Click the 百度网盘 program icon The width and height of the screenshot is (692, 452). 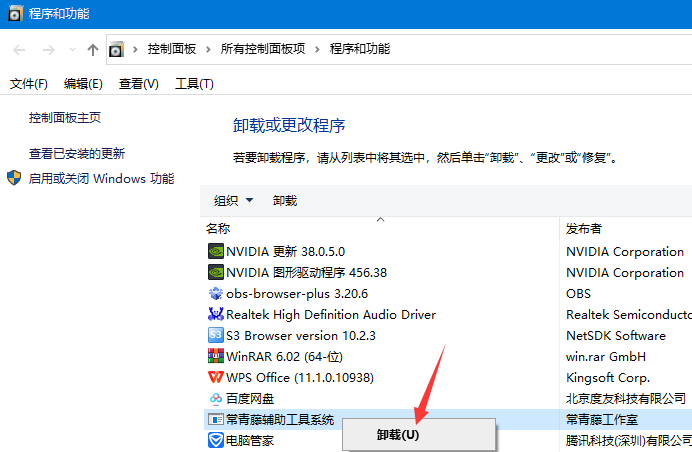(x=216, y=399)
